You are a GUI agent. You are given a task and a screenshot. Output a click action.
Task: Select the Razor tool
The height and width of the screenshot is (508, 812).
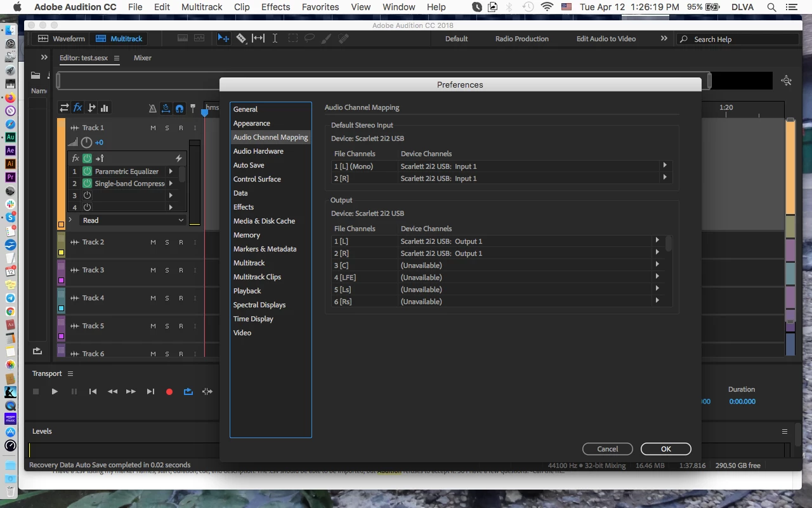pos(241,38)
